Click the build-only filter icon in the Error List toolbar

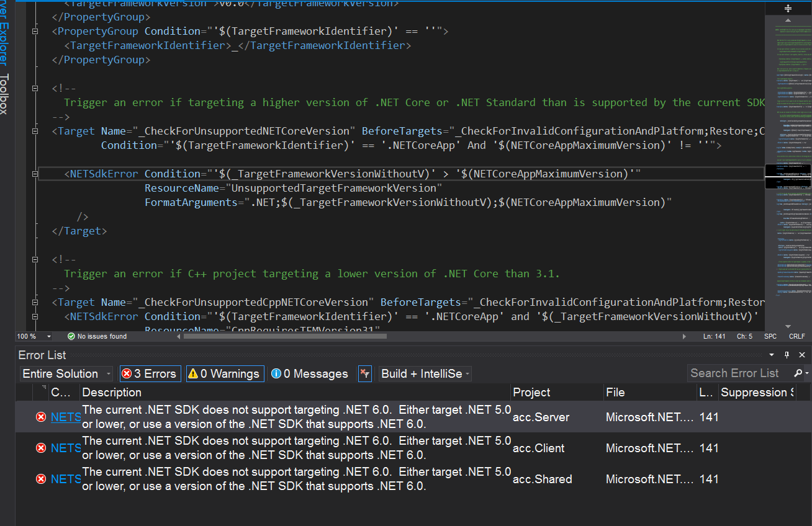365,373
